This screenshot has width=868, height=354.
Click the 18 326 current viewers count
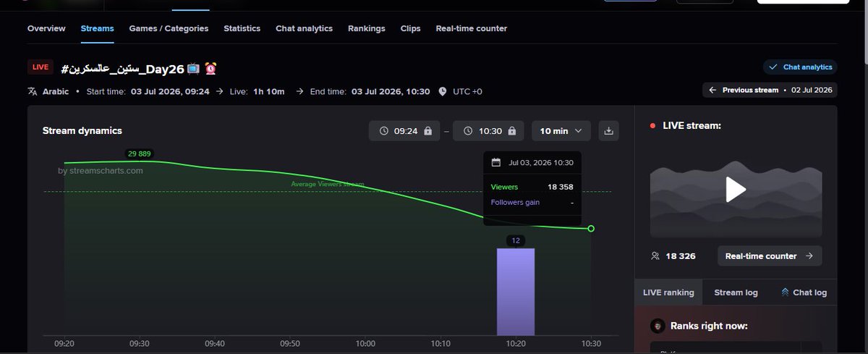(681, 256)
